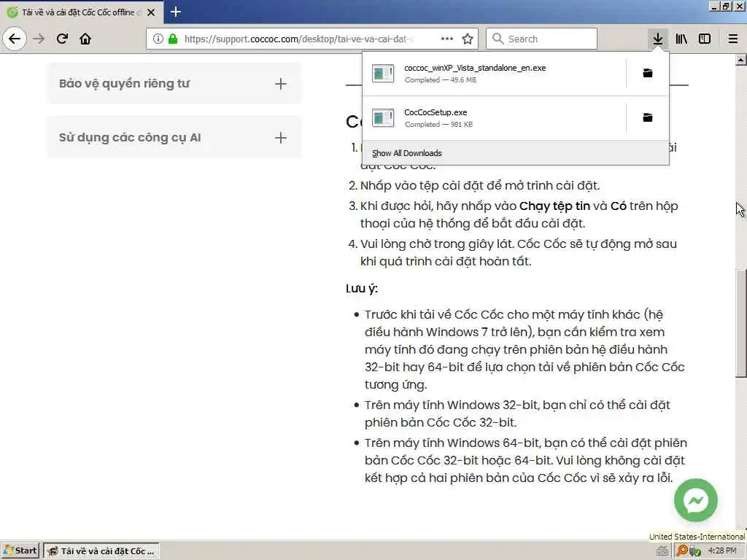
Task: Open page actions three-dot menu
Action: point(447,39)
